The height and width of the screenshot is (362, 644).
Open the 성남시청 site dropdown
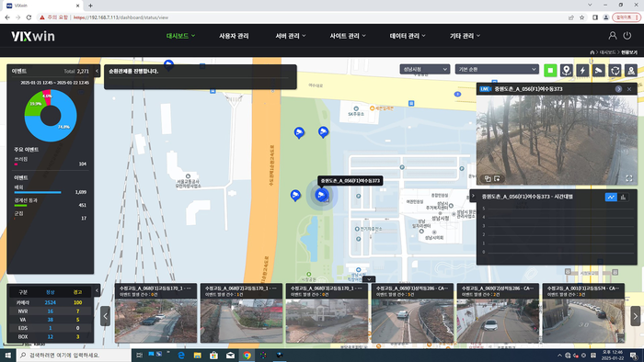point(425,69)
